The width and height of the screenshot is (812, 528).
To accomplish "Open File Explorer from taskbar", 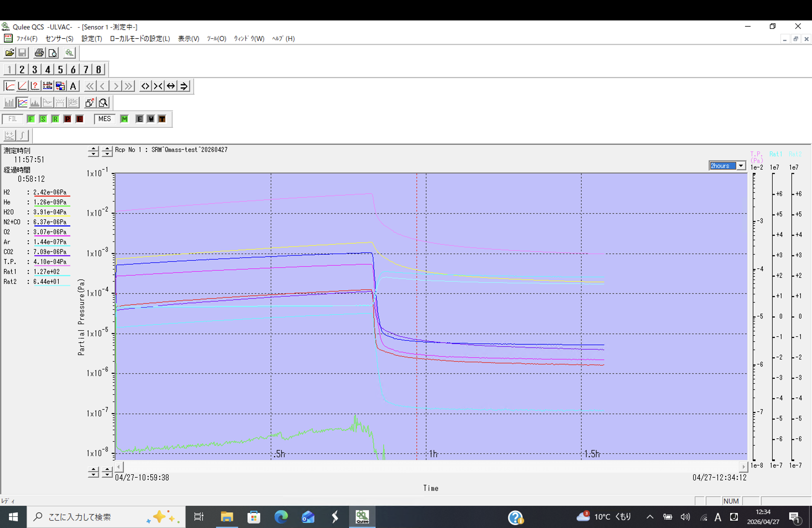I will click(x=226, y=517).
